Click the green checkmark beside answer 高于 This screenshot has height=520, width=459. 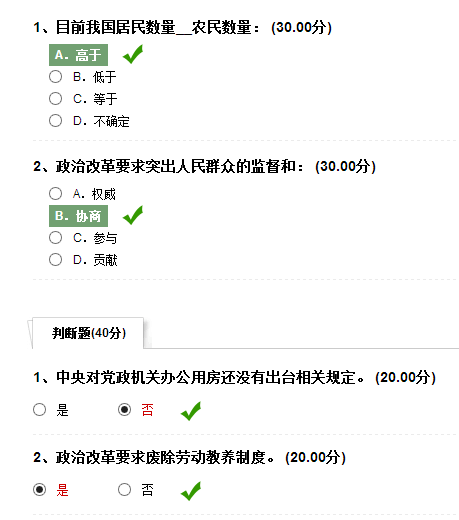pyautogui.click(x=133, y=54)
